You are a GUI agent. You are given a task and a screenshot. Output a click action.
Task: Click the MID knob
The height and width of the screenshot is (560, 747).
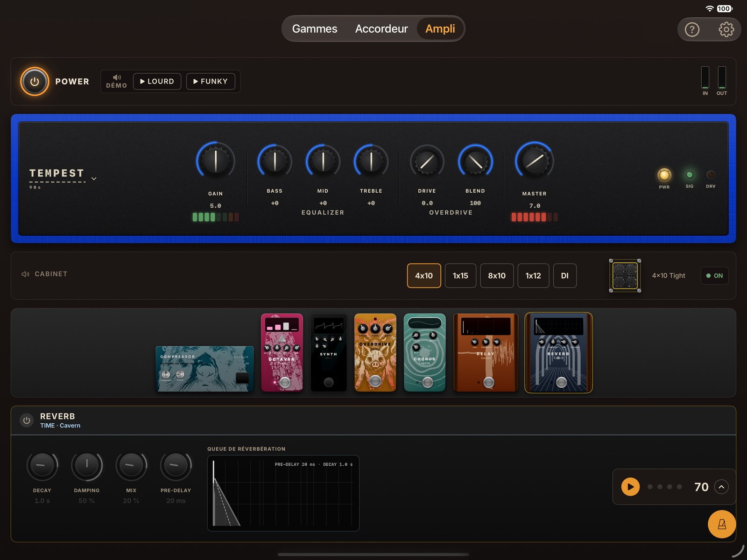point(323,161)
